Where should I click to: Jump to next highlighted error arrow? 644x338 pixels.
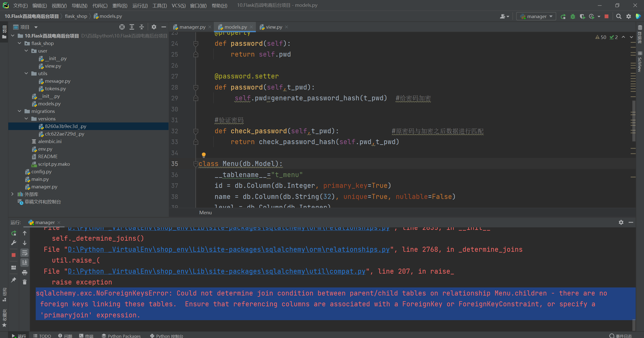[631, 37]
